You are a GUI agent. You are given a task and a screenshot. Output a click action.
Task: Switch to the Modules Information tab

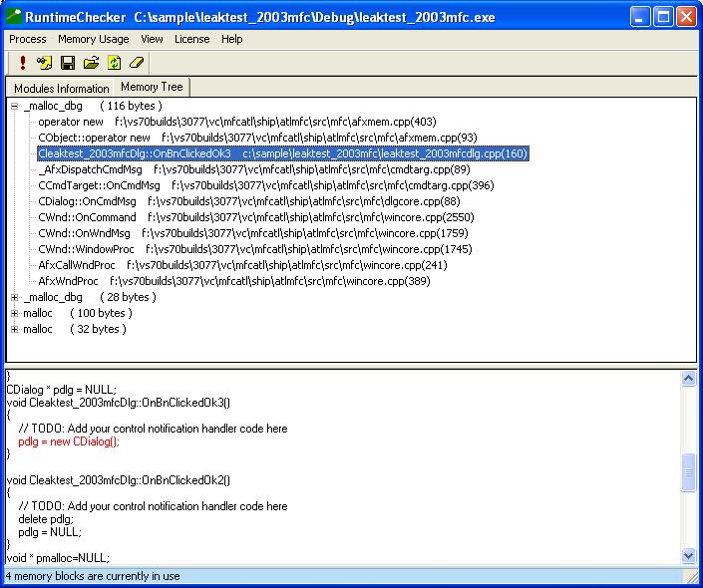(x=62, y=89)
